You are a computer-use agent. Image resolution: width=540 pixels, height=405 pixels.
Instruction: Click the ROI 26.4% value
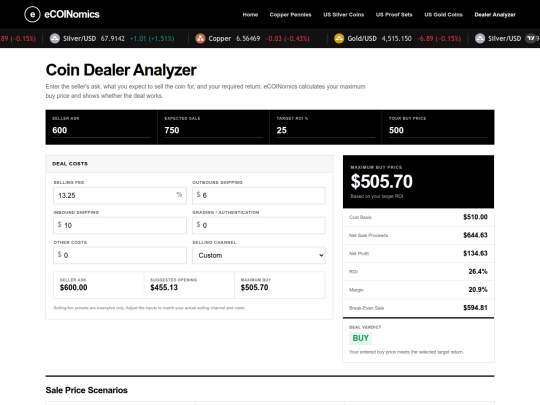(x=478, y=271)
